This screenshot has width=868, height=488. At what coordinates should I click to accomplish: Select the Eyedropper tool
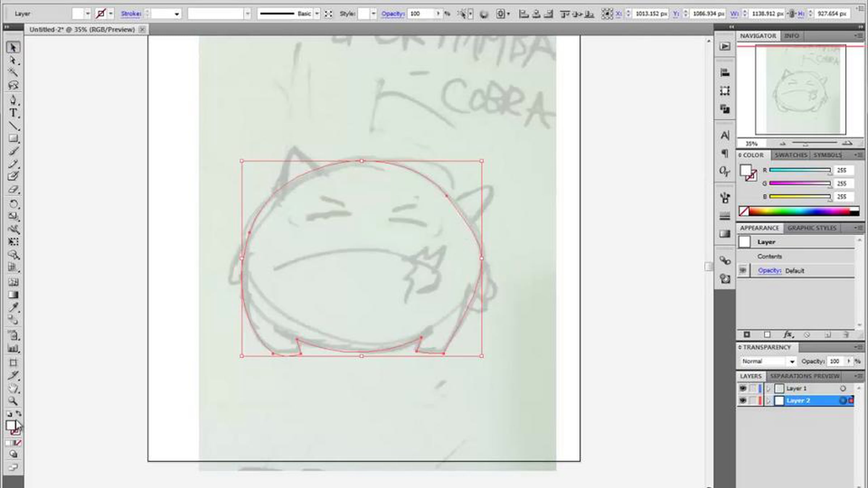[x=14, y=307]
